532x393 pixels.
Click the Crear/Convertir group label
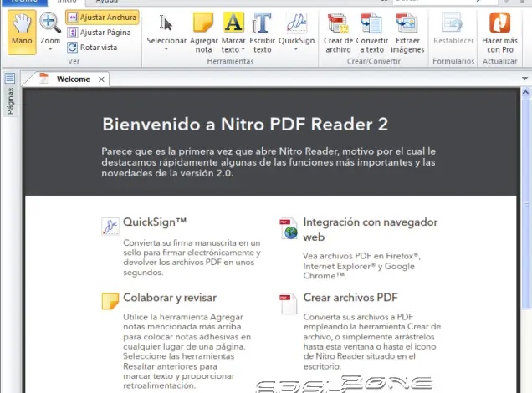374,61
